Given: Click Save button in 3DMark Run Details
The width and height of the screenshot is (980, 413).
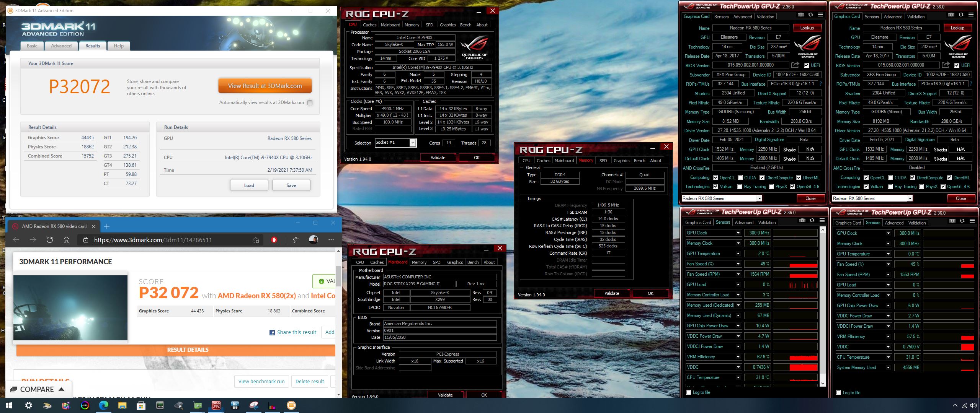Looking at the screenshot, I should click(x=291, y=185).
